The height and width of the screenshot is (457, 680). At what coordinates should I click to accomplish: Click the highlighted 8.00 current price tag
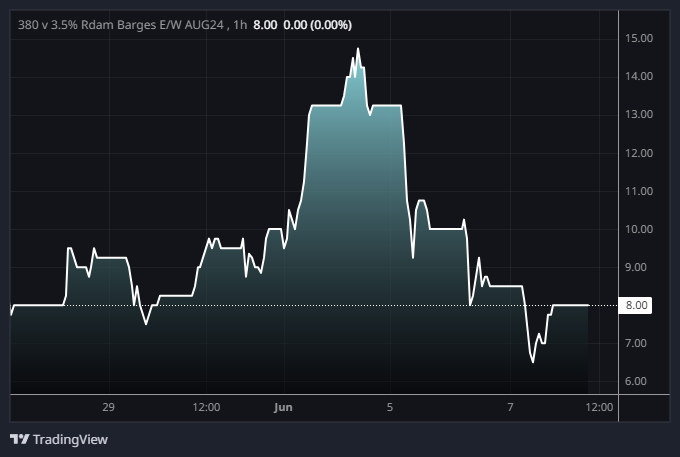point(637,306)
